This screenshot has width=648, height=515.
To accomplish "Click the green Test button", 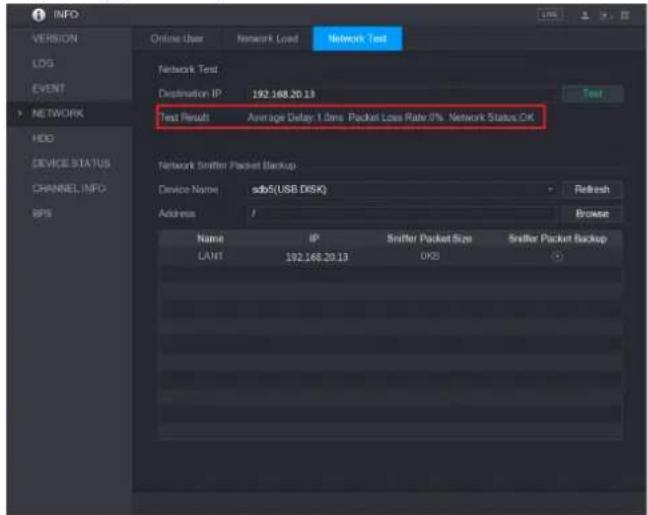I will click(592, 93).
